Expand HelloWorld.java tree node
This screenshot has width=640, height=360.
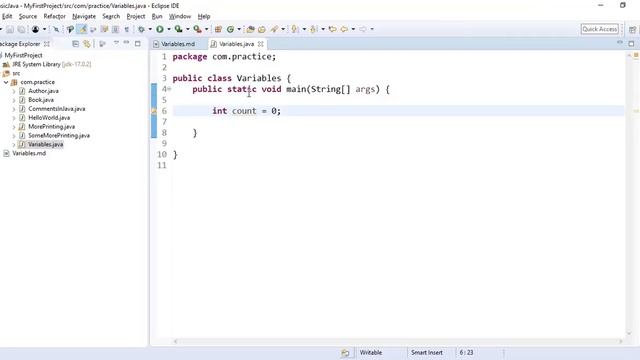pyautogui.click(x=14, y=118)
